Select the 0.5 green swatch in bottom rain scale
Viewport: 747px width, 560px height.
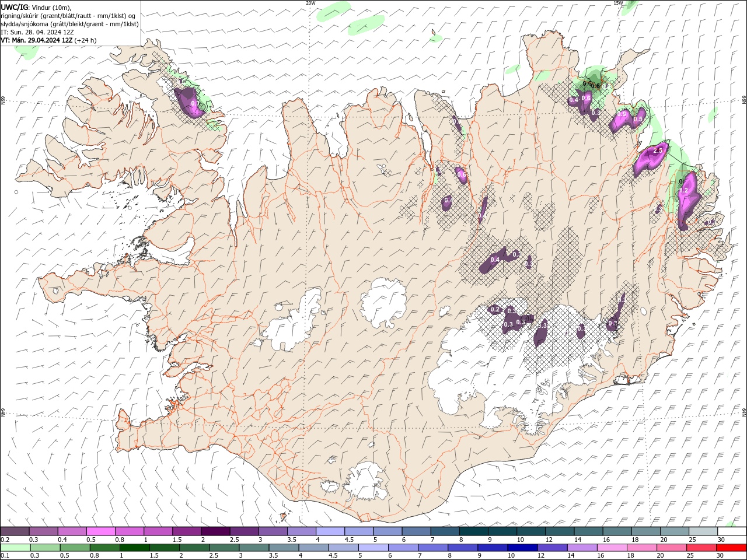pos(75,548)
